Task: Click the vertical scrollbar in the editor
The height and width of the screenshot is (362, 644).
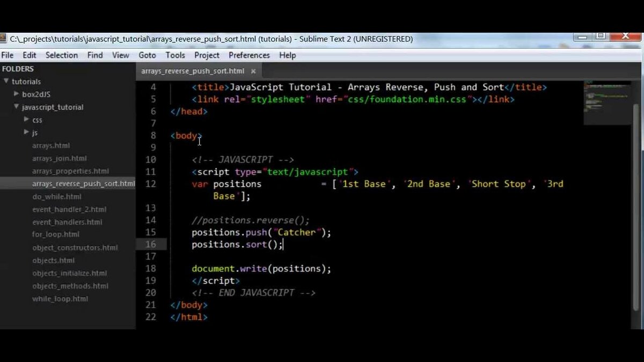Action: (636, 204)
